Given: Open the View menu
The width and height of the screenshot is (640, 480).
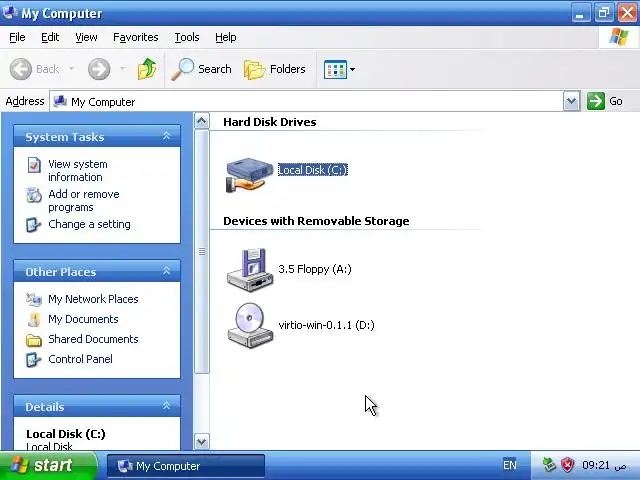Looking at the screenshot, I should [86, 37].
